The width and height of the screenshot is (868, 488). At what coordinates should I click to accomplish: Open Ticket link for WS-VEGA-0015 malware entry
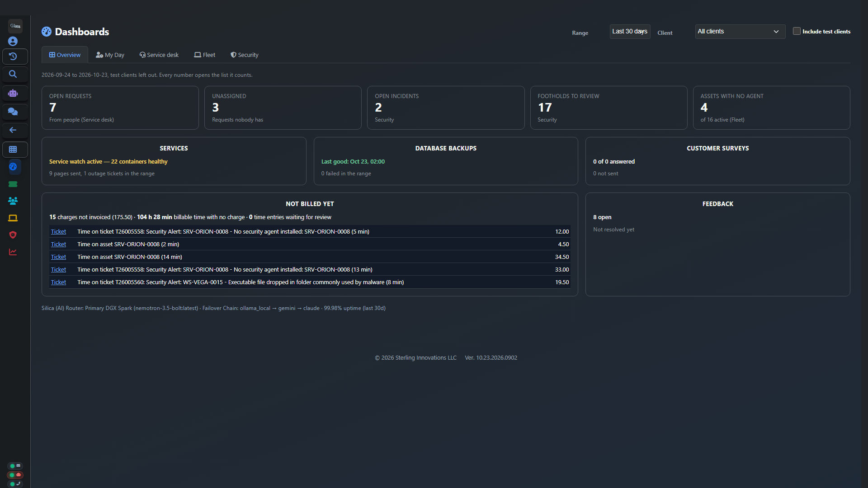pos(58,282)
